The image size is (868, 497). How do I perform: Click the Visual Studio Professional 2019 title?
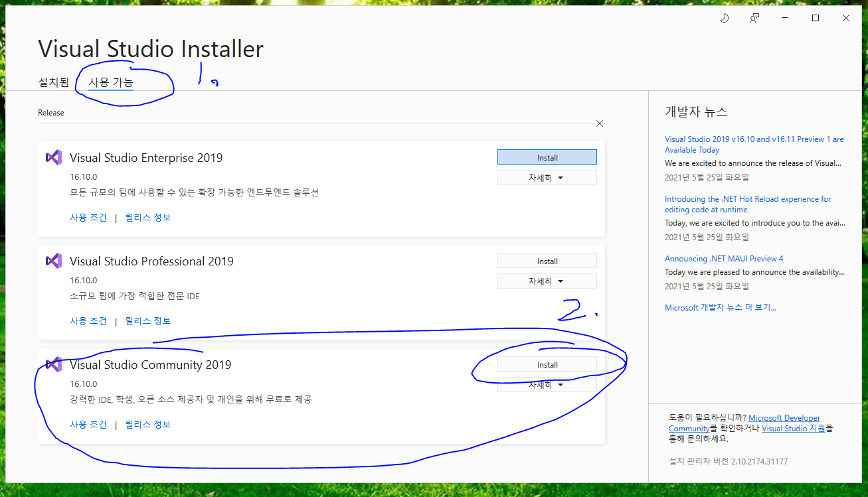(x=151, y=261)
